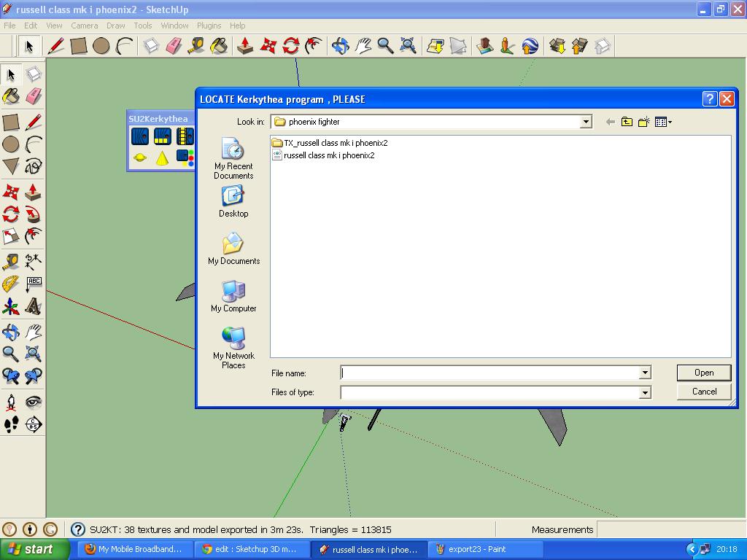Screen dimensions: 747x560
Task: Select the Follow Me tool in left toolbar
Action: [x=34, y=214]
